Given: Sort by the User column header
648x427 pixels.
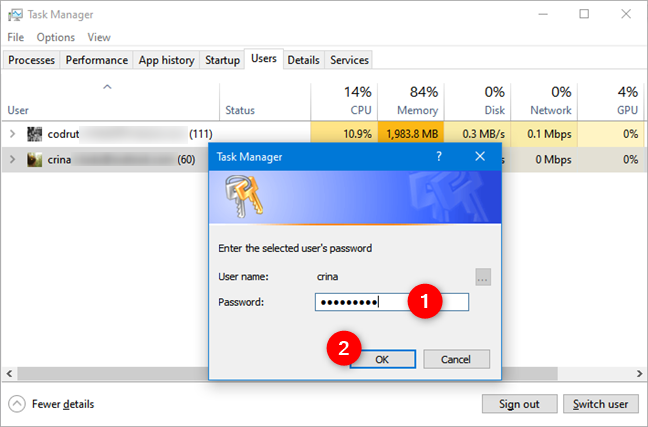Looking at the screenshot, I should coord(110,101).
